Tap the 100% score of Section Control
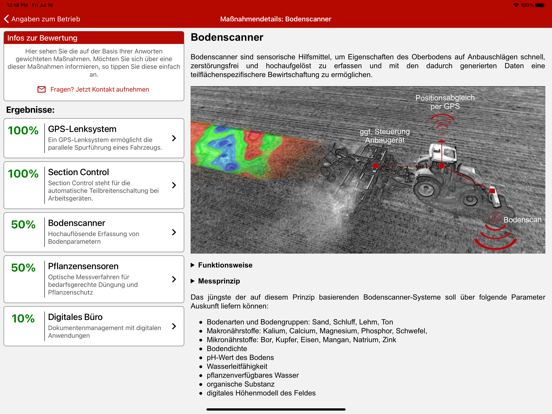Screen dimensions: 552x414 tap(23, 174)
